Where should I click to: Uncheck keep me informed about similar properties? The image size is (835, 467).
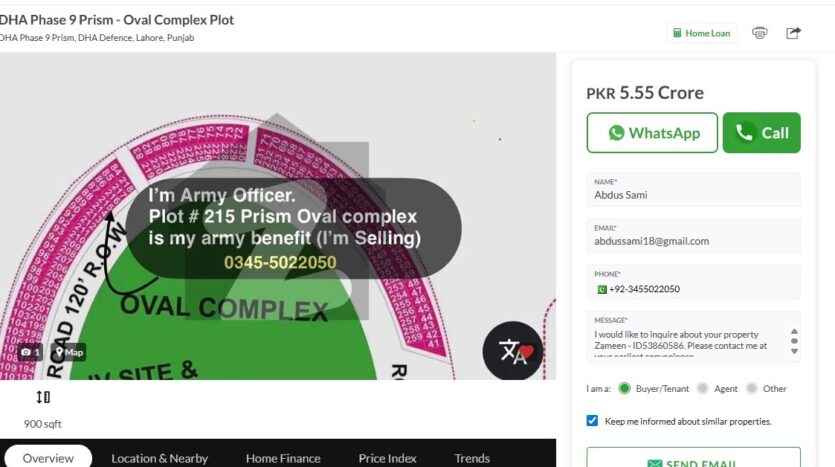click(593, 421)
